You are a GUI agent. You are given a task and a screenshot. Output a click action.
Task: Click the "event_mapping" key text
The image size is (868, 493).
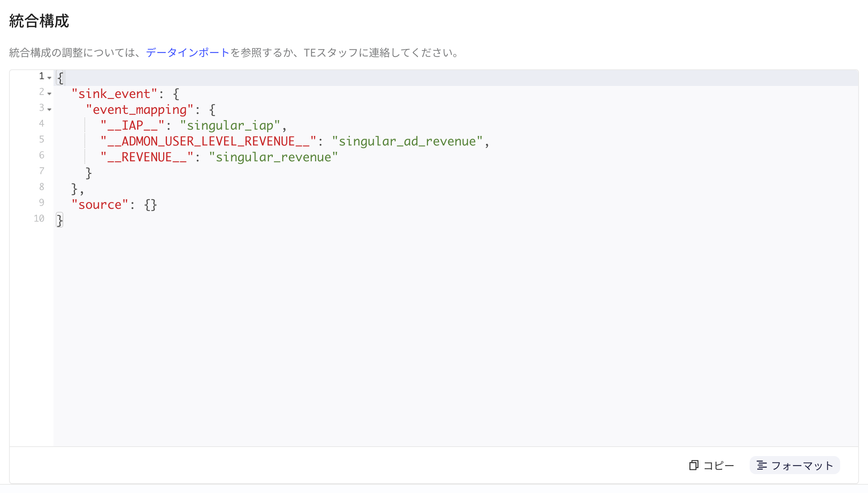click(139, 110)
